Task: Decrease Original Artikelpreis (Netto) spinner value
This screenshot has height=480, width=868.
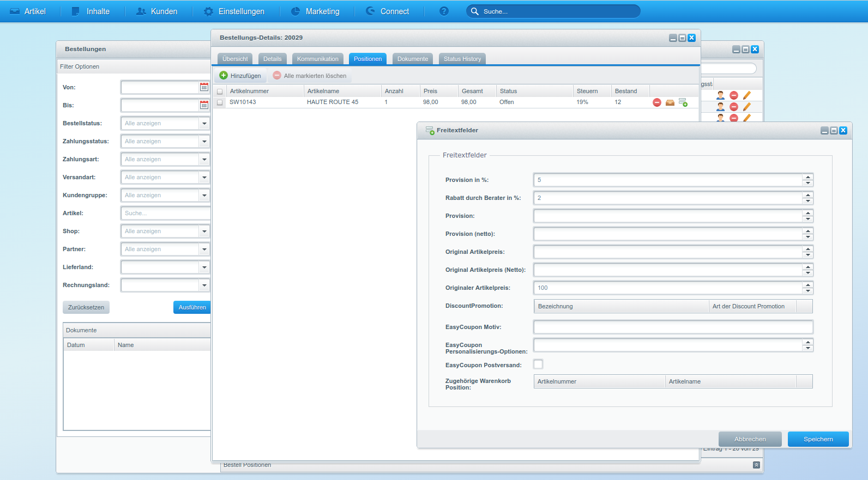Action: [808, 273]
